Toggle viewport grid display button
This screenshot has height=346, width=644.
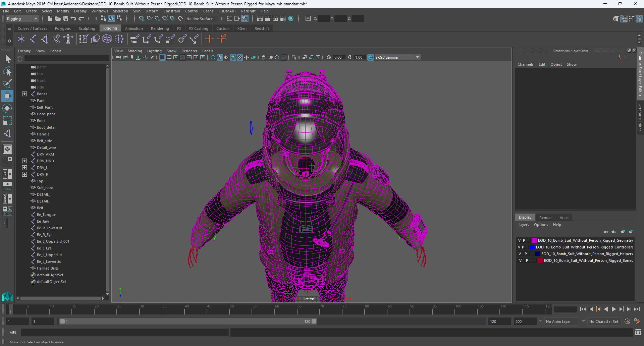[162, 57]
